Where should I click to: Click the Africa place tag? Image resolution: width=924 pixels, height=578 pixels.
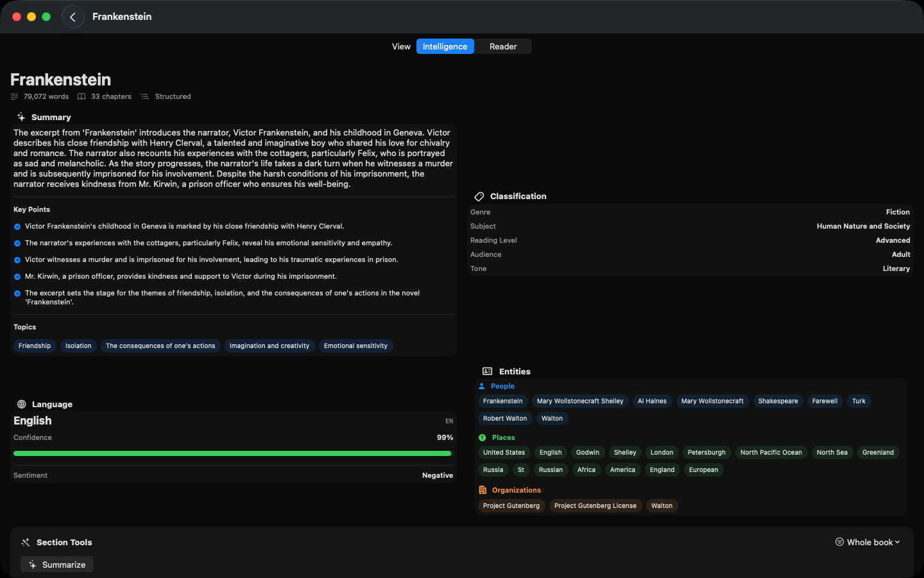pyautogui.click(x=586, y=469)
